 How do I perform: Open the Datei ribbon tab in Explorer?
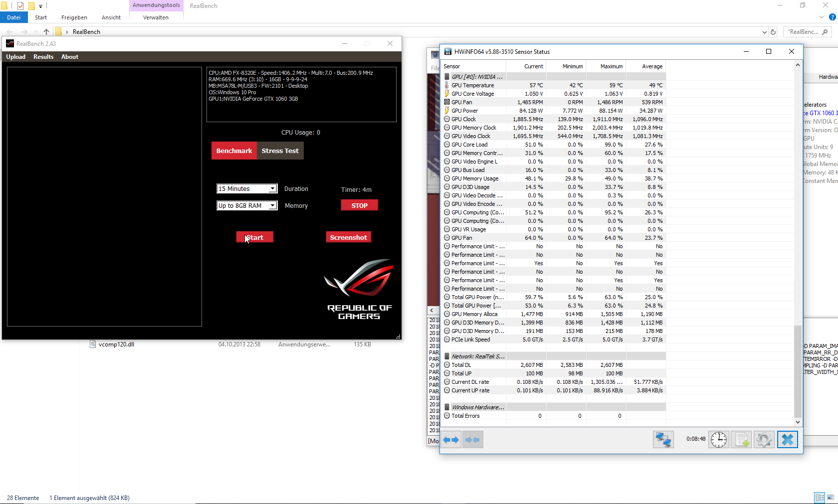point(14,17)
